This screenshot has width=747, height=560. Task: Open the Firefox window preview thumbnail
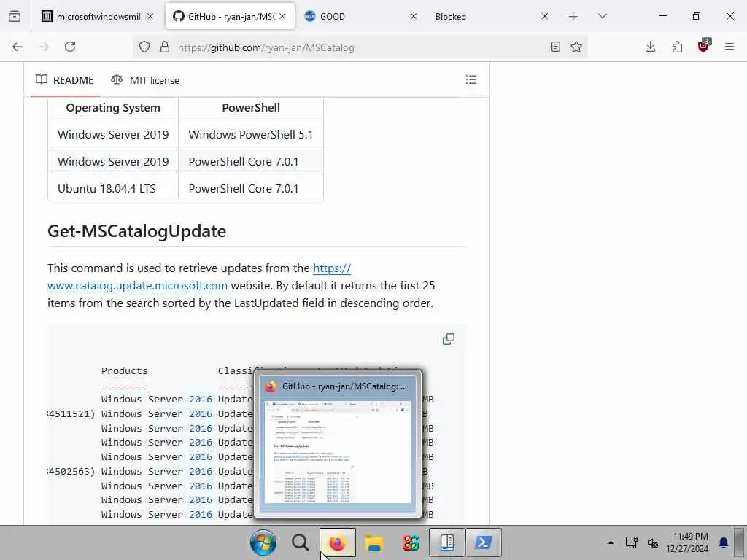(x=338, y=452)
